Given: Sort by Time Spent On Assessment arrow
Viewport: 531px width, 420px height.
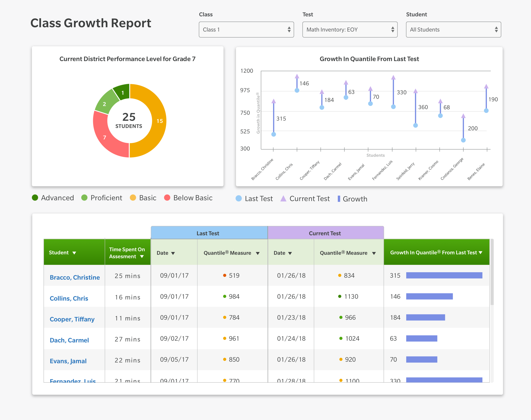Looking at the screenshot, I should (142, 257).
